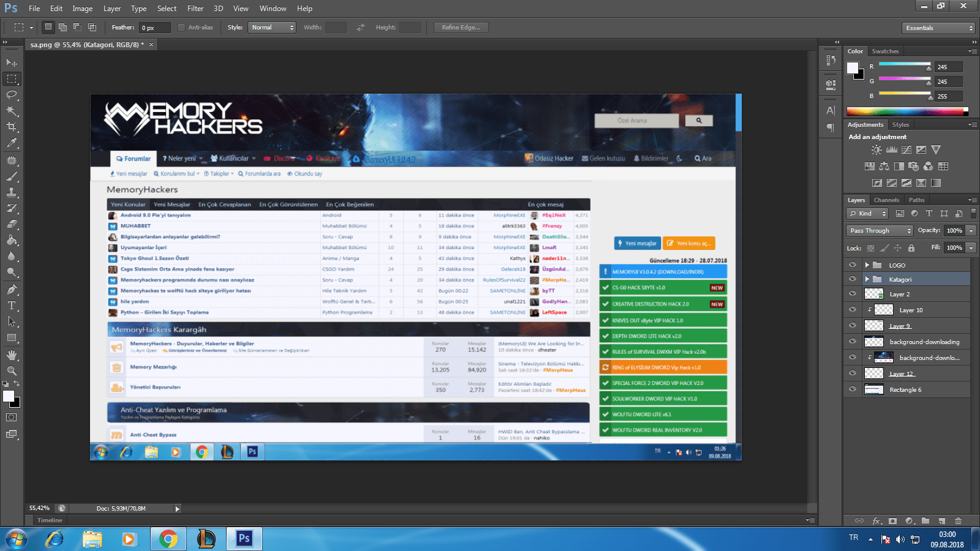The image size is (980, 551).
Task: Switch to the Swatches tab
Action: tap(885, 51)
